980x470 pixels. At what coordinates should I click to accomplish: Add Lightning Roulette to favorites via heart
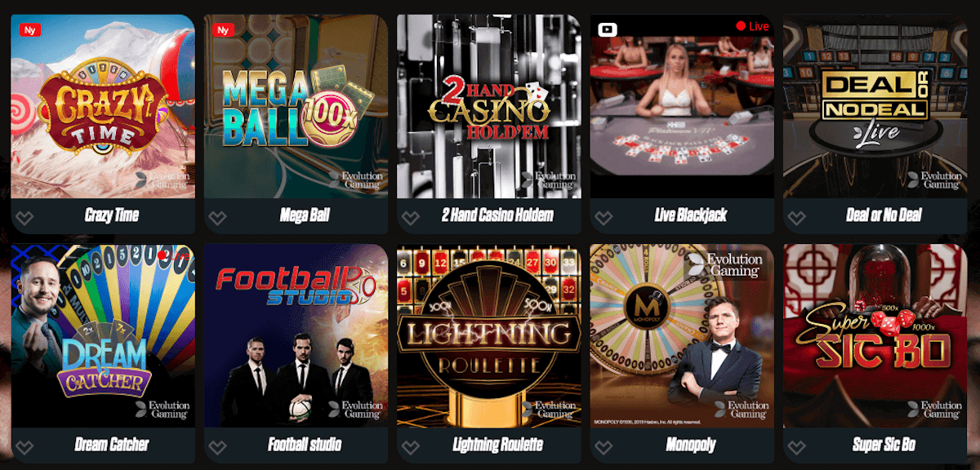(x=410, y=448)
